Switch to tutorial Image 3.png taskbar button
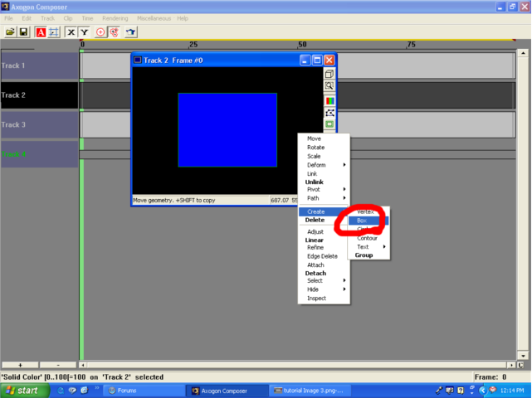Screen dimensions: 532x398 (310, 391)
